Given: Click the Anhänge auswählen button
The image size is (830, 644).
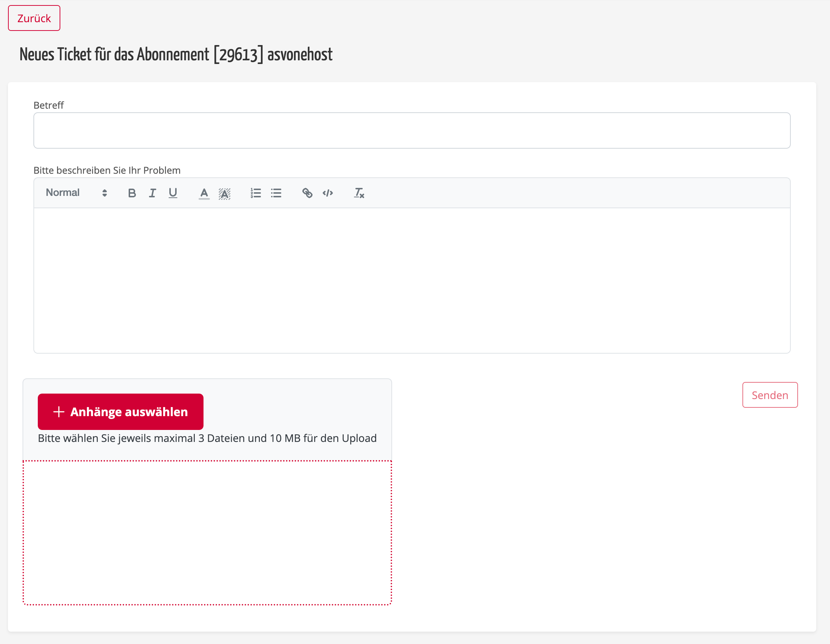Looking at the screenshot, I should (x=119, y=411).
